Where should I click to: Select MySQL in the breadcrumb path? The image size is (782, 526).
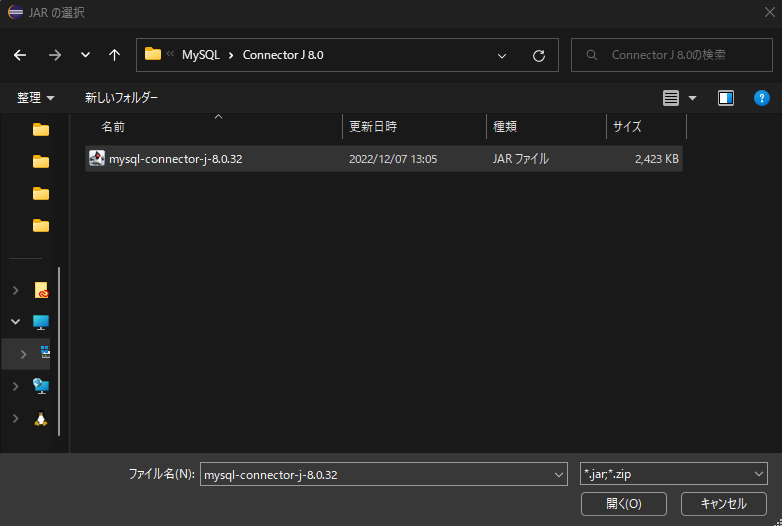click(x=200, y=55)
